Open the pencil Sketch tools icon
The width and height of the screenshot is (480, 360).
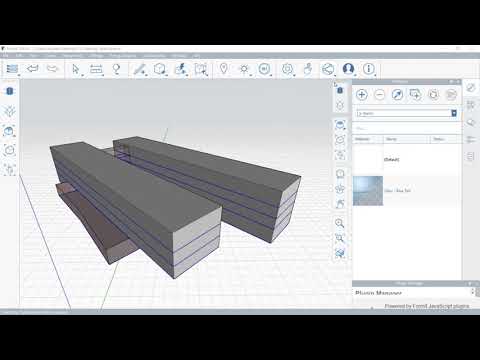(139, 69)
